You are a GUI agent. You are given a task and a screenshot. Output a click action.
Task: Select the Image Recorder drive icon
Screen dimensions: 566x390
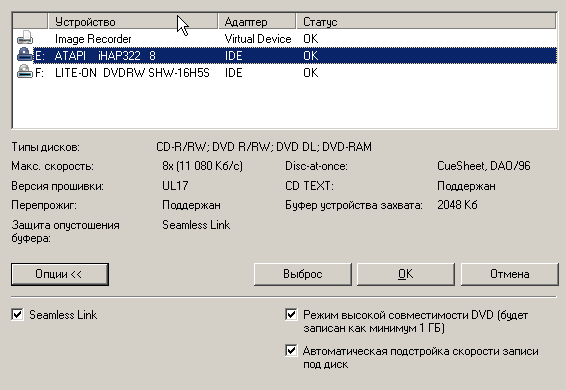(x=25, y=38)
